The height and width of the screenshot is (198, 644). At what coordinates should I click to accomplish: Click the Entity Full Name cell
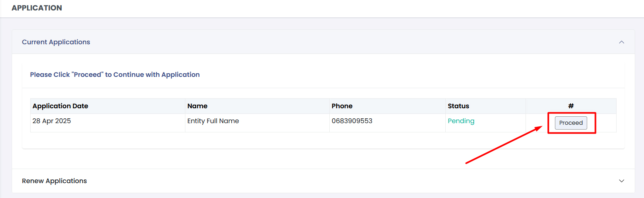point(213,121)
